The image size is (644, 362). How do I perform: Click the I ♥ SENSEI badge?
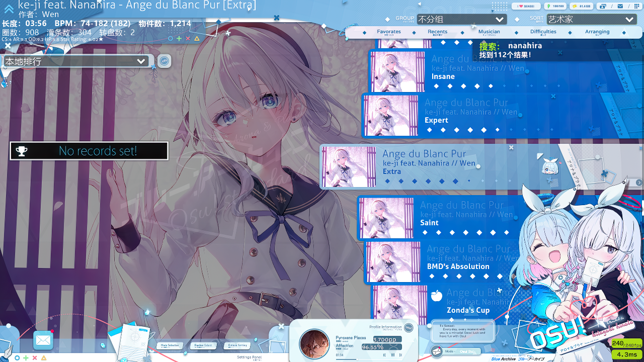point(526,6)
